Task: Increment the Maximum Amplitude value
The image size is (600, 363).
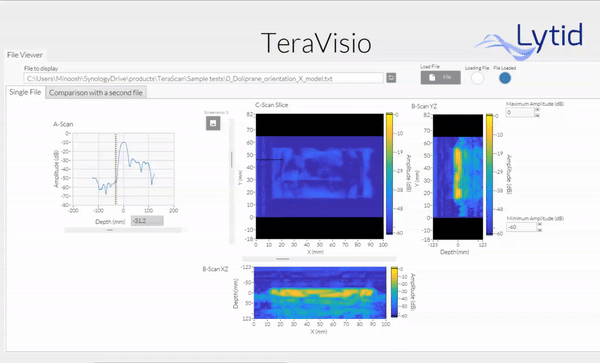Action: click(537, 110)
